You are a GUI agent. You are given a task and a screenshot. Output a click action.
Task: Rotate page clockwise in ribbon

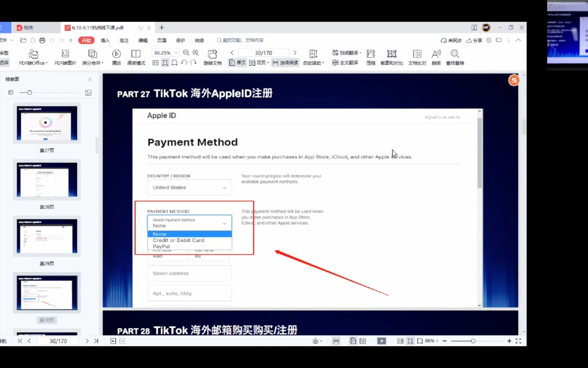click(193, 63)
